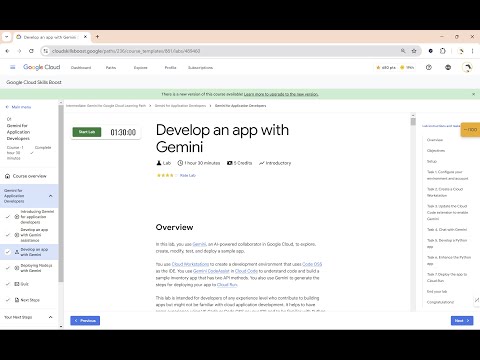Jump to End your lab in outline
The image size is (480, 360).
[x=437, y=291]
